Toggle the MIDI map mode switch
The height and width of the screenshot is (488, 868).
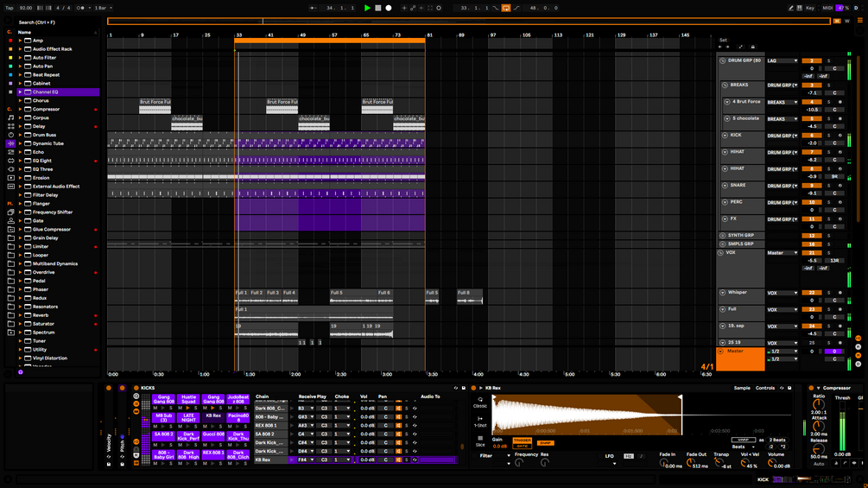click(x=827, y=8)
